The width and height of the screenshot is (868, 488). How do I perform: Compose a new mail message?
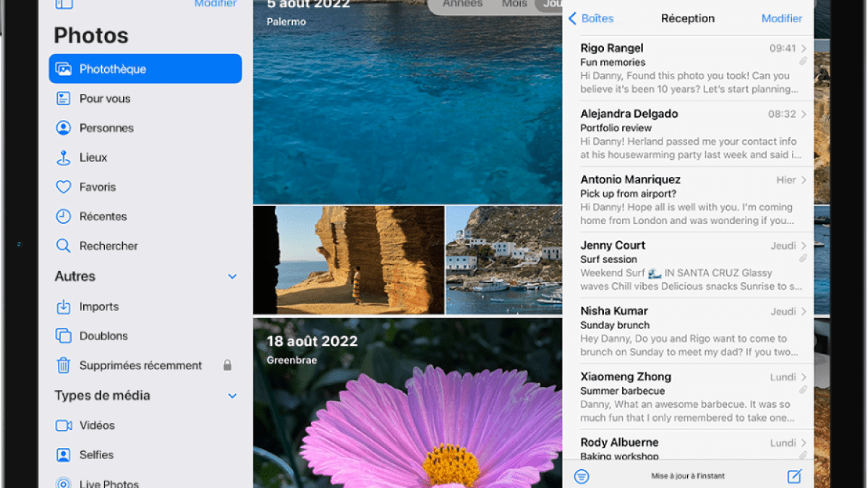(794, 476)
